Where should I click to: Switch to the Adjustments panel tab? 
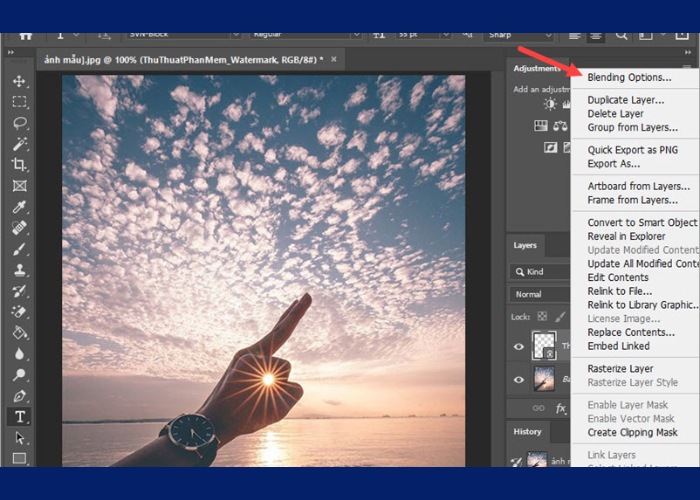point(538,68)
